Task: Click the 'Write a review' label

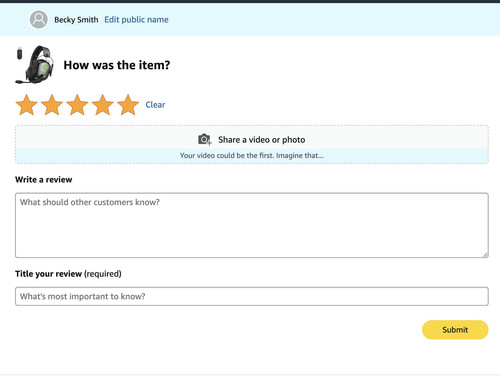Action: (x=44, y=180)
